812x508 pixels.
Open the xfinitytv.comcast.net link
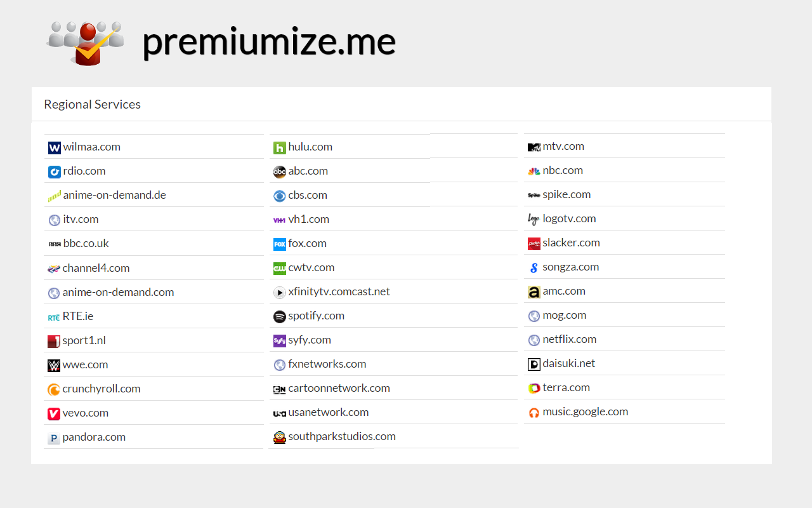(339, 291)
